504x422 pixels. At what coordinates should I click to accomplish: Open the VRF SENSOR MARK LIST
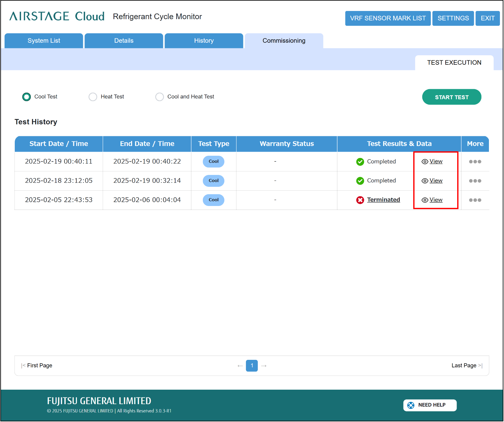click(x=387, y=18)
